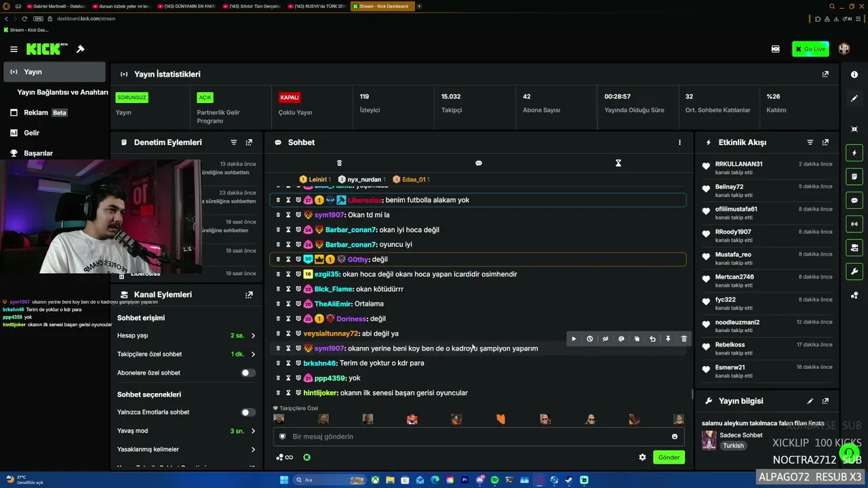Open the hamburger navigation menu
Screen dimensions: 868x488
(x=14, y=49)
